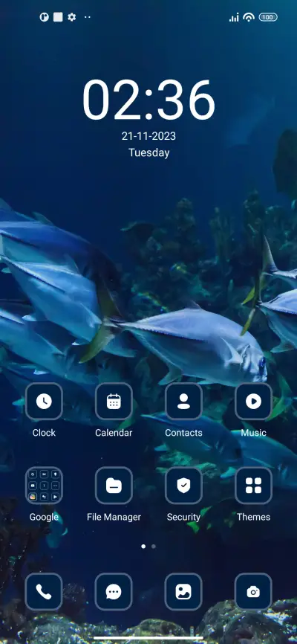Open the Gallery app in the dock
The height and width of the screenshot is (644, 297).
point(183,591)
